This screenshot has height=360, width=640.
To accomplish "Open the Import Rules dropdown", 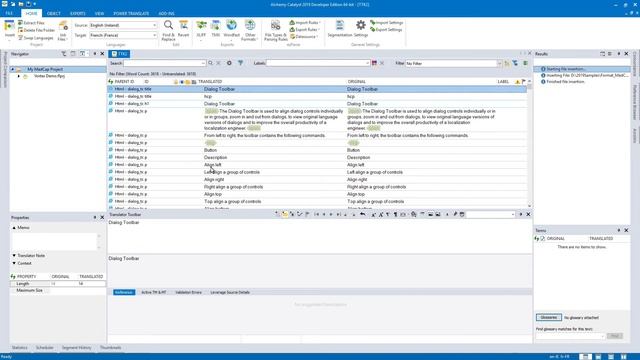I will (305, 22).
